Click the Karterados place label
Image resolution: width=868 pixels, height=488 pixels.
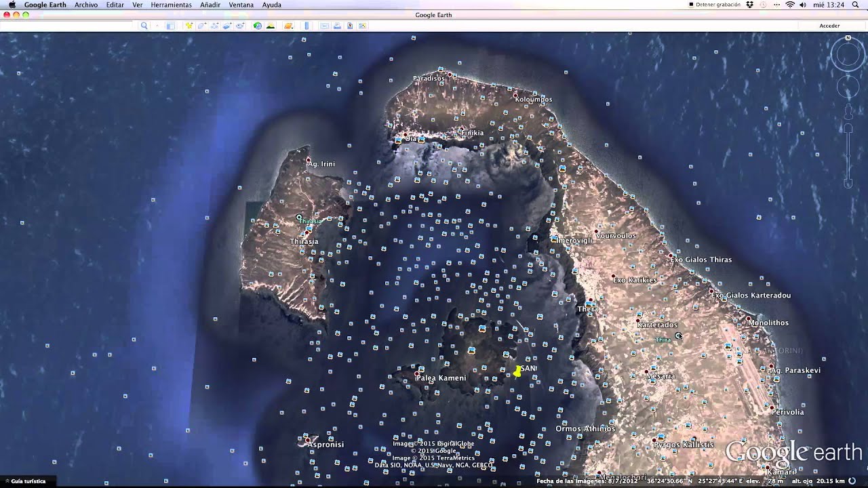coord(657,325)
